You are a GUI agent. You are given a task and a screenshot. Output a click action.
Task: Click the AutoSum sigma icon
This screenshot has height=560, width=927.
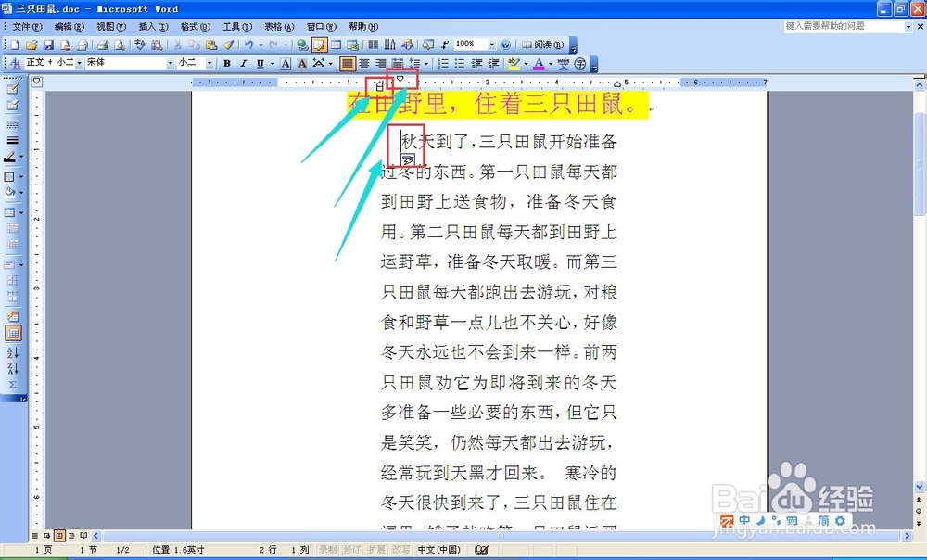(12, 385)
